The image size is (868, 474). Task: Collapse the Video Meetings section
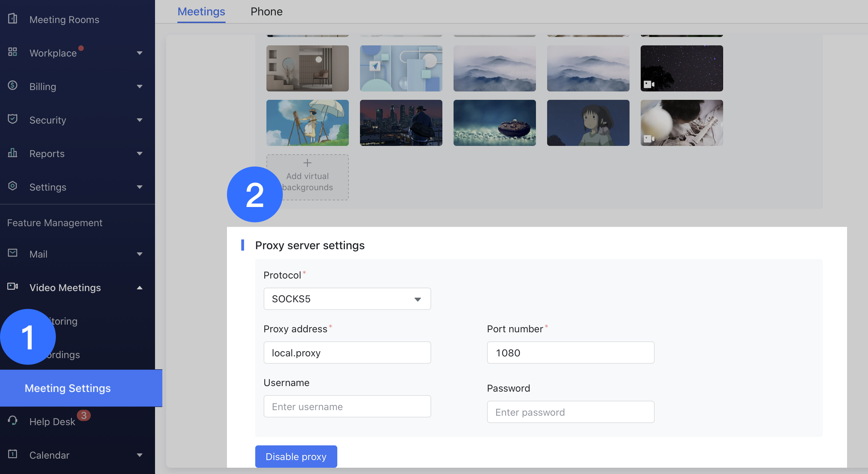(x=140, y=288)
